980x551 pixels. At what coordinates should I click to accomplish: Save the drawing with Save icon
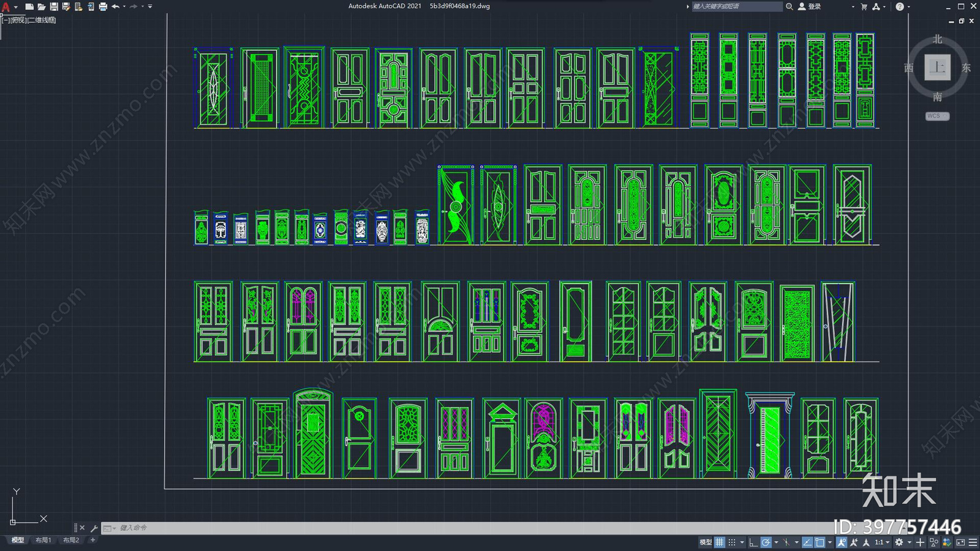pyautogui.click(x=54, y=7)
